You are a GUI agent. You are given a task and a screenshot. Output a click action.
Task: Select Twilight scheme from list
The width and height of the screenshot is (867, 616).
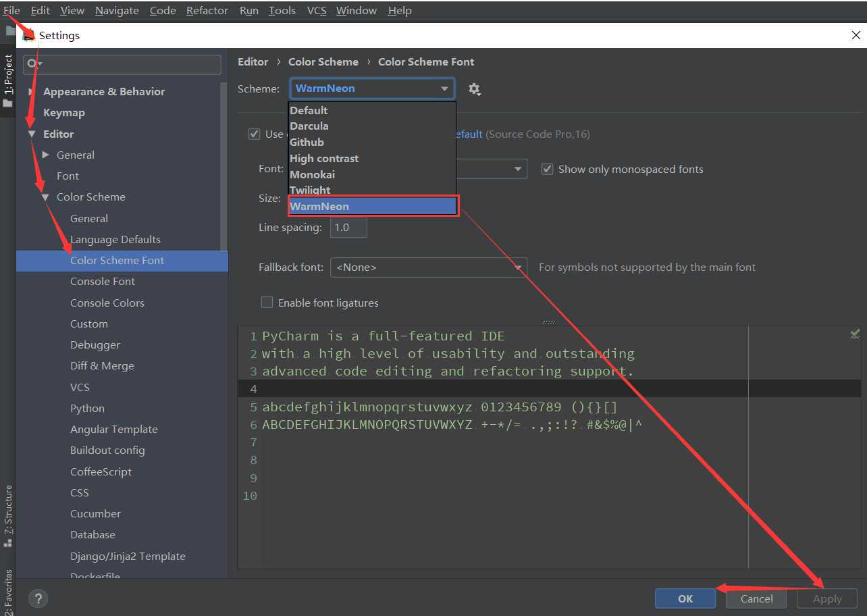point(372,190)
